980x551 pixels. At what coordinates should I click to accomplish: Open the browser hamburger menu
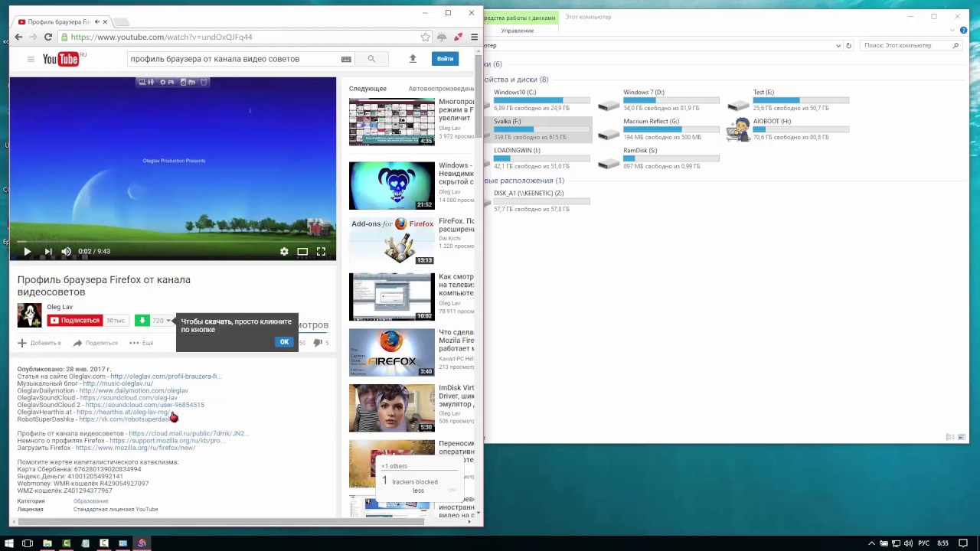[x=474, y=37]
